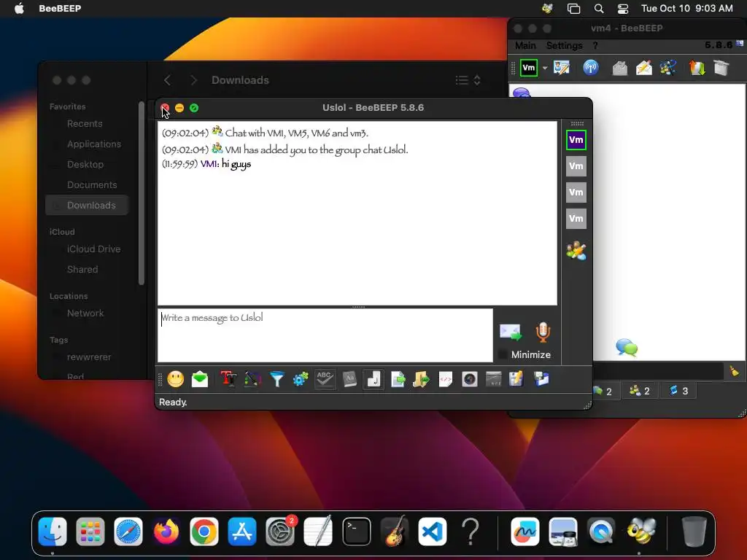Click the orange microphone voice message icon
This screenshot has height=560, width=747.
point(543,332)
